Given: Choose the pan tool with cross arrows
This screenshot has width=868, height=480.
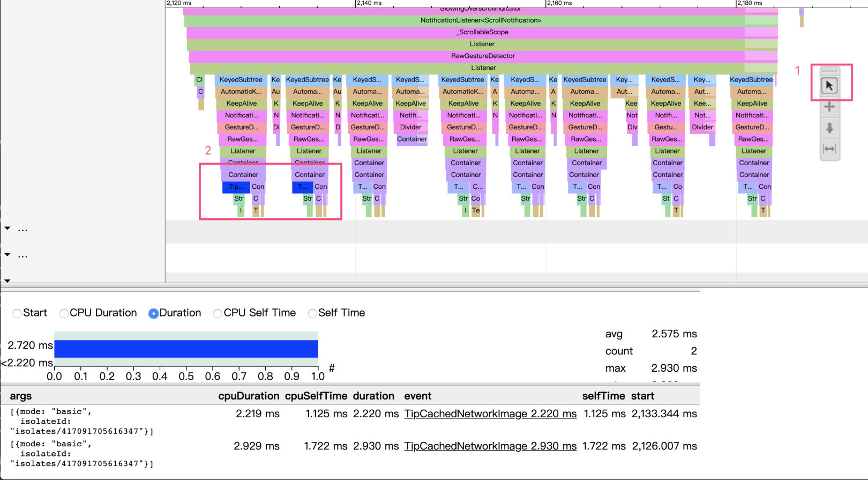Looking at the screenshot, I should click(x=829, y=107).
